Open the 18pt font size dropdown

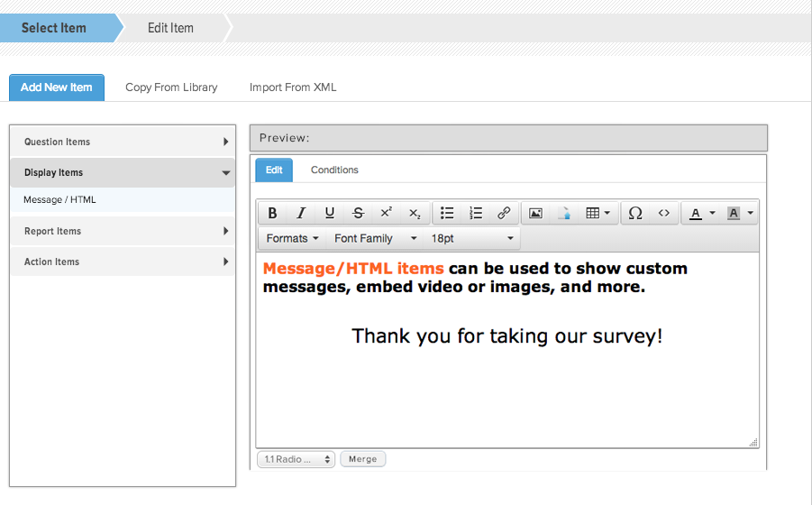(471, 238)
